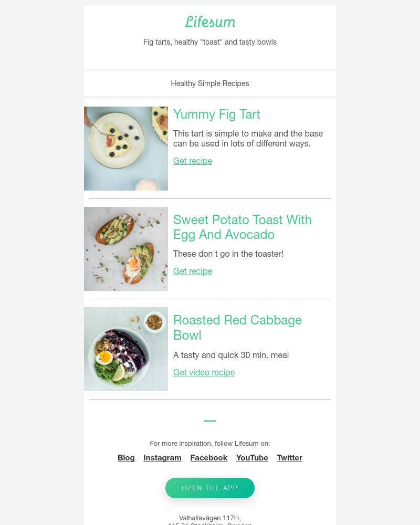The image size is (420, 525).
Task: Open the Yummy Fig Tart recipe link
Action: (216, 114)
